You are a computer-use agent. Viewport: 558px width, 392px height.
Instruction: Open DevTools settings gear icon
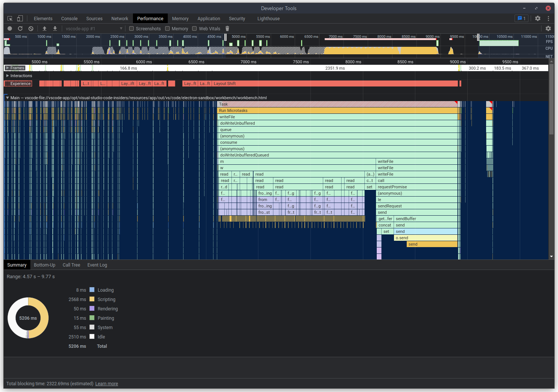538,18
